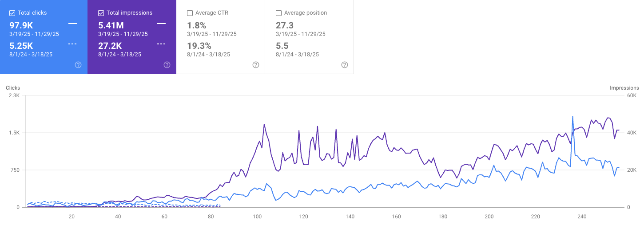Select the 97.9K total clicks value

click(21, 25)
